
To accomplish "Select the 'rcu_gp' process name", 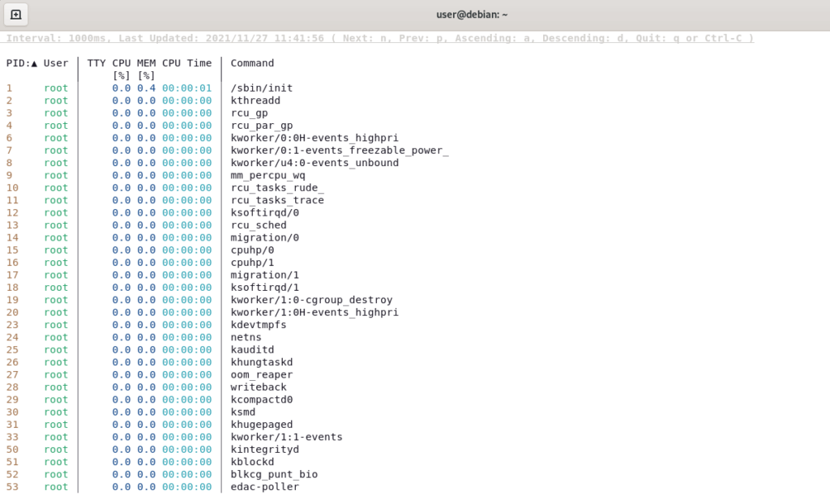I will pyautogui.click(x=250, y=113).
